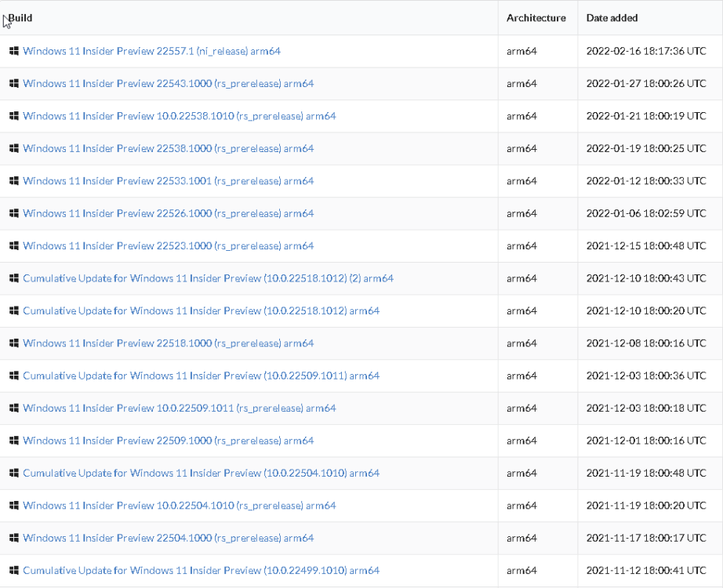
Task: Select date 2022-02-16 18:17:36 UTC
Action: coord(646,51)
